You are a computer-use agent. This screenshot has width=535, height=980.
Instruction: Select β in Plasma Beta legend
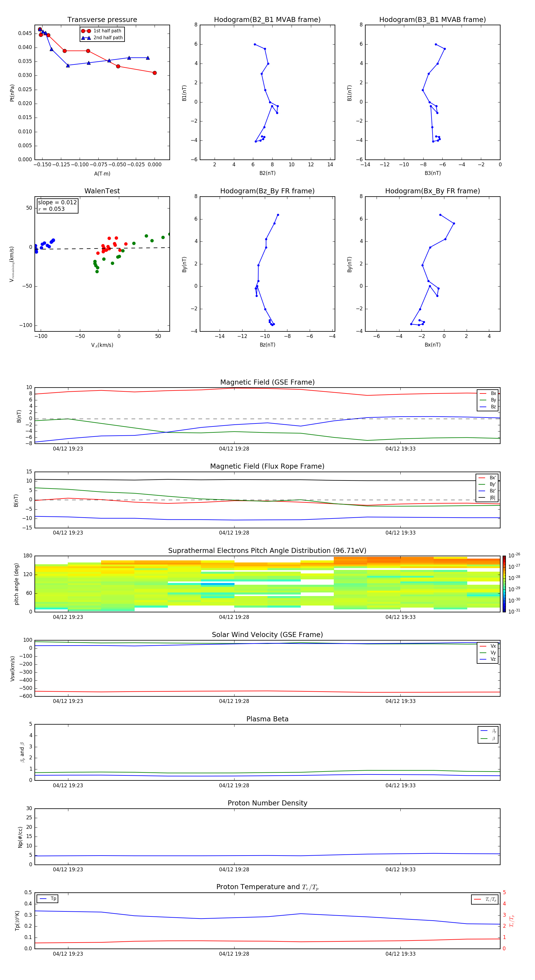[488, 739]
